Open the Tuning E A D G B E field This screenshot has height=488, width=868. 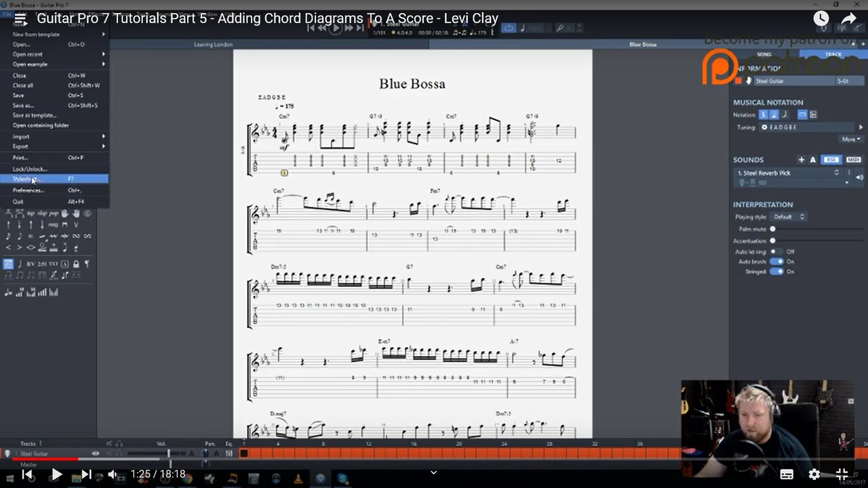tap(808, 127)
